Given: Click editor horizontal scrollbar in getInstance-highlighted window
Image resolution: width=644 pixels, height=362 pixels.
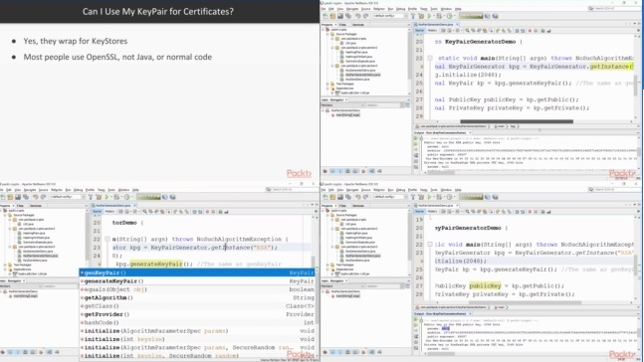Looking at the screenshot, I should tap(517, 122).
